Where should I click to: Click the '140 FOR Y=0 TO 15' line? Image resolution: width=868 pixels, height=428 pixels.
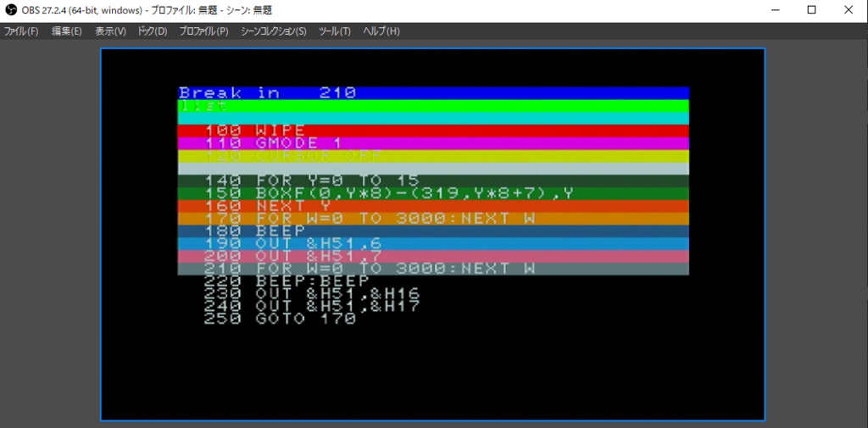pos(433,181)
